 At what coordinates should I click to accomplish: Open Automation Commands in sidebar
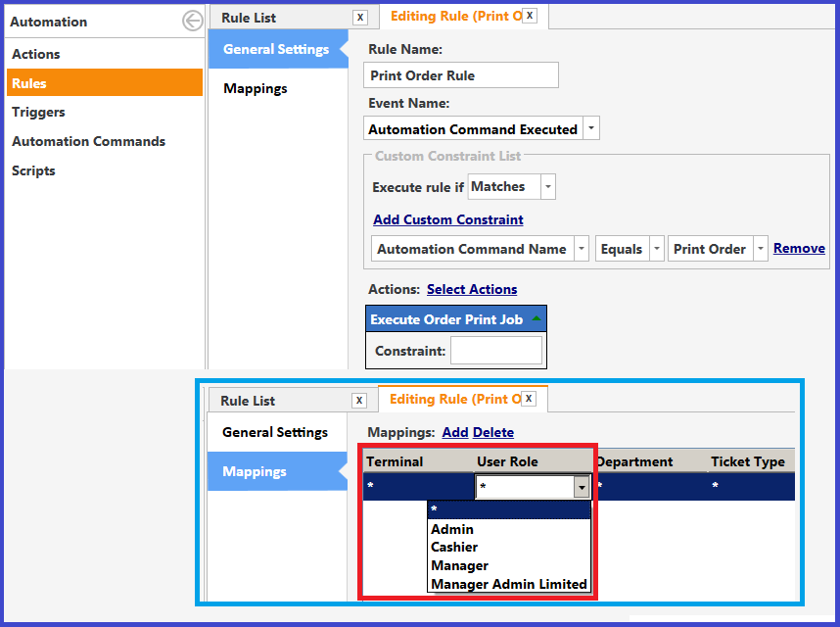(x=88, y=141)
